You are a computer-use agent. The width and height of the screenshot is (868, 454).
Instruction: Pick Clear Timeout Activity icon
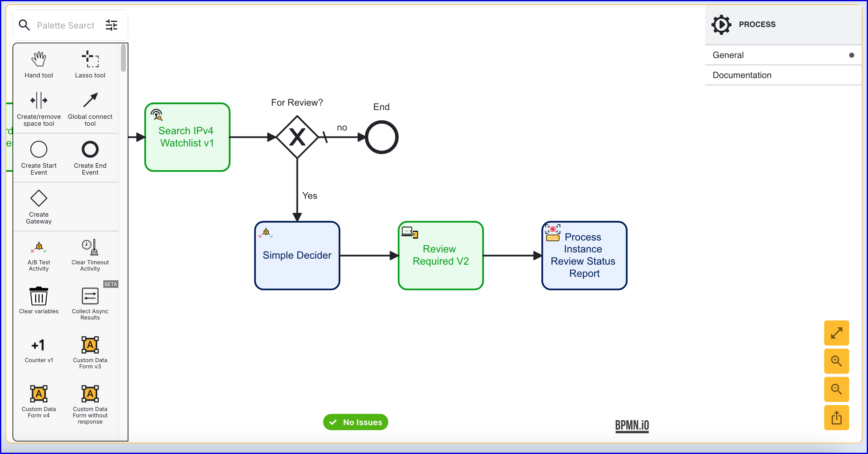90,255
